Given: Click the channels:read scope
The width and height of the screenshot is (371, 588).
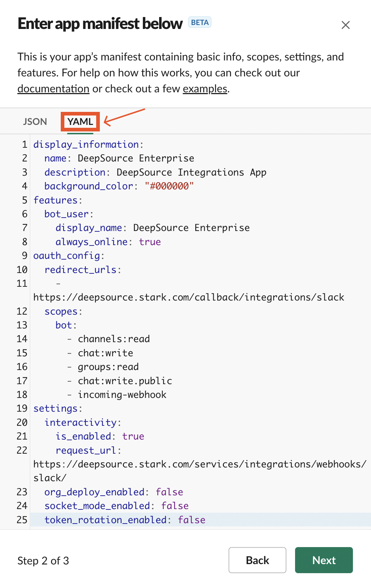Looking at the screenshot, I should (x=114, y=339).
